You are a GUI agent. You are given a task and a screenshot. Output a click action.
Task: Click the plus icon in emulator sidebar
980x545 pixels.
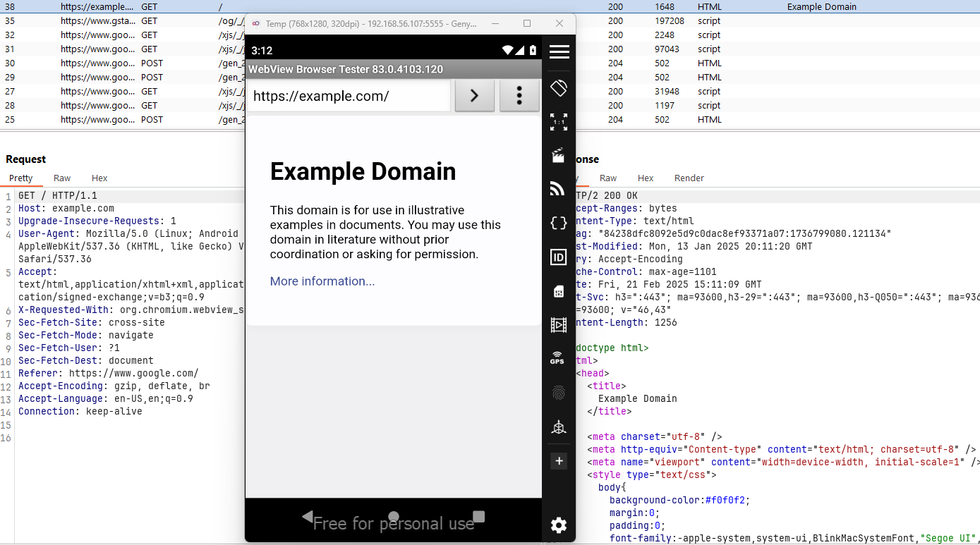pos(559,461)
